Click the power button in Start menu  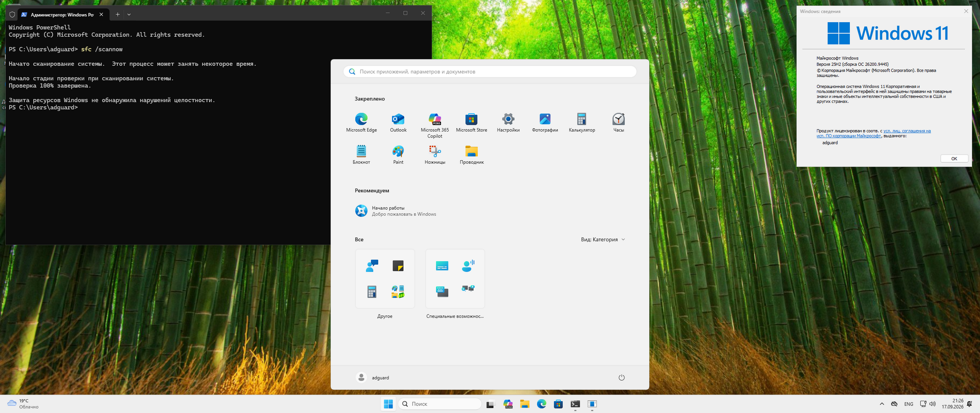[622, 377]
